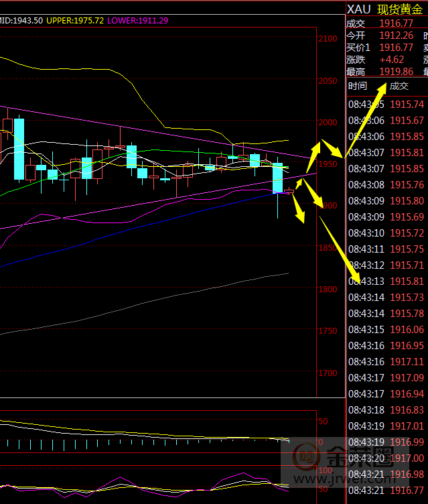Click the MID:1943.50 indicator label
The image size is (428, 504).
click(x=21, y=21)
